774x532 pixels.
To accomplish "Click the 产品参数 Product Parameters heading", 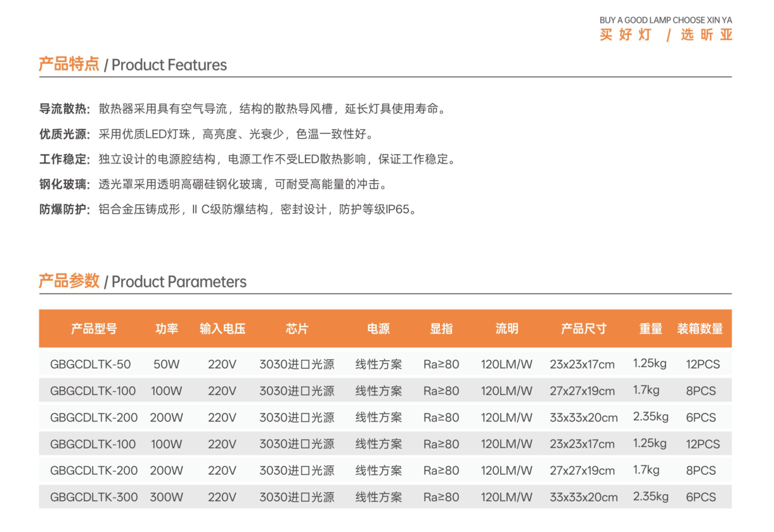I will [143, 282].
